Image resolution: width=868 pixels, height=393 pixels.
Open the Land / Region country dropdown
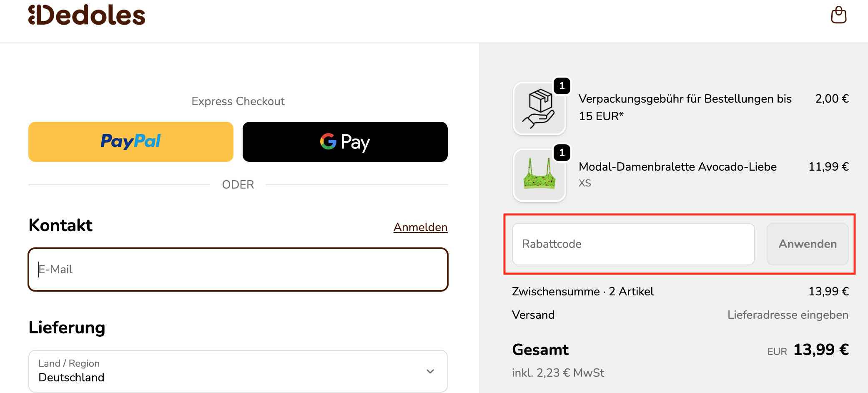[x=237, y=371]
